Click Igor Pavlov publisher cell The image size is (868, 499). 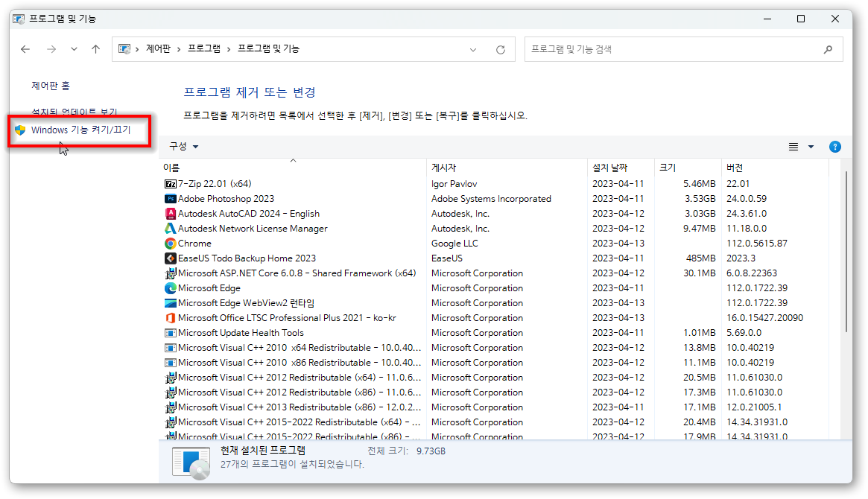454,184
